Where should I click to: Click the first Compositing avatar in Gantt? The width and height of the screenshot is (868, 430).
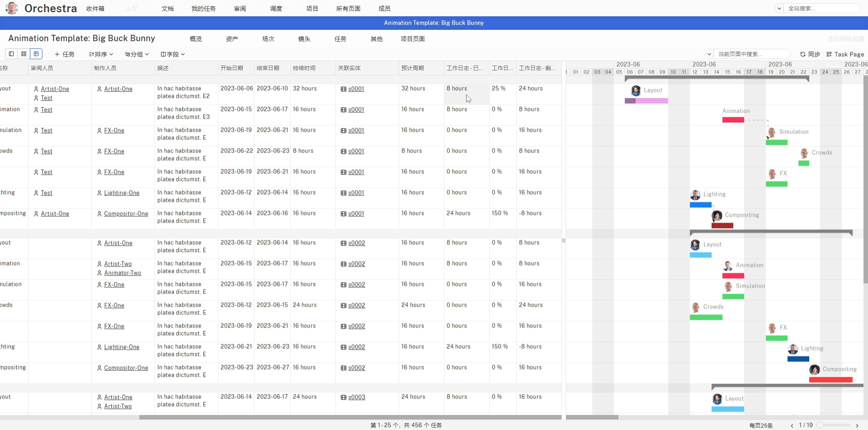(x=717, y=215)
